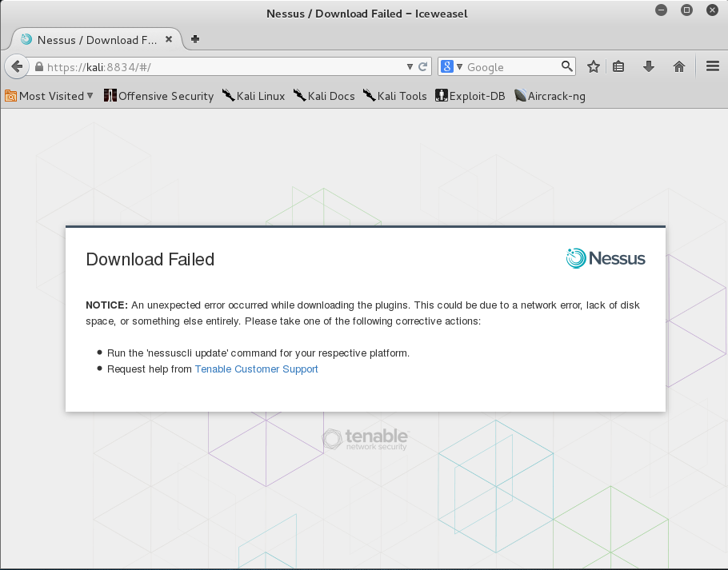Viewport: 728px width, 570px height.
Task: Show bookmarks list icon
Action: [618, 67]
